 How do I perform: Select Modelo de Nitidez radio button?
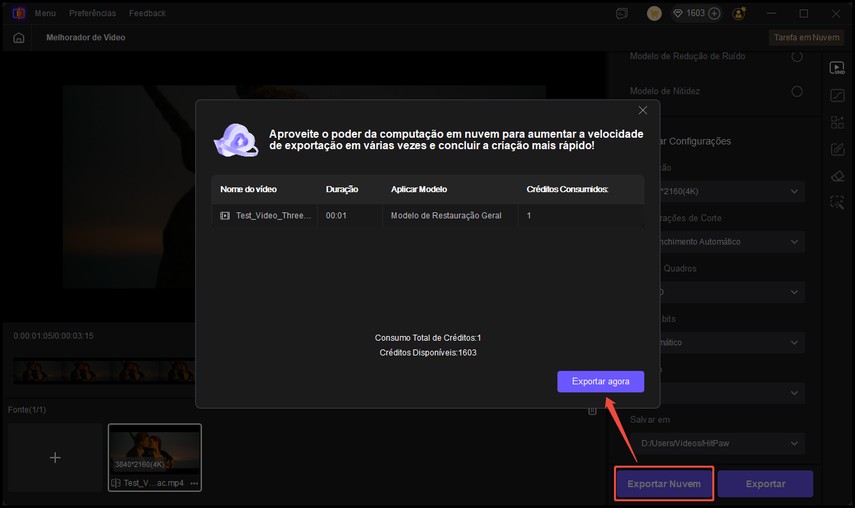(x=797, y=92)
